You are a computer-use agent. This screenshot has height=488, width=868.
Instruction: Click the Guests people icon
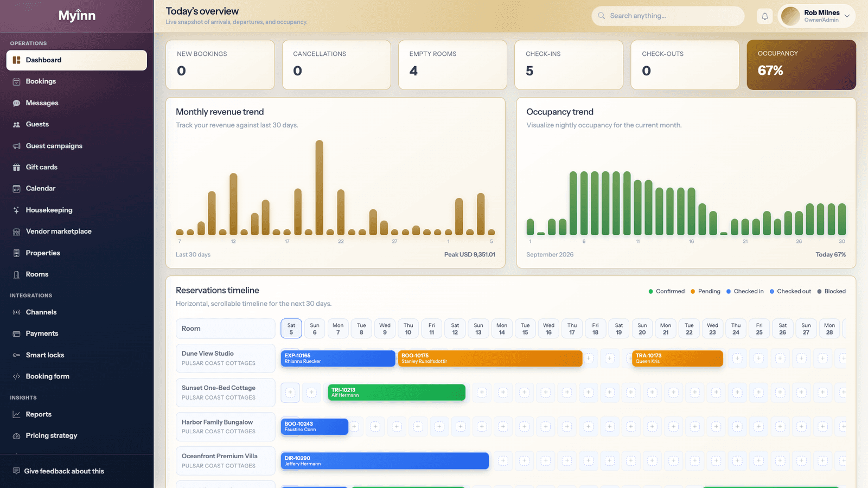click(16, 124)
